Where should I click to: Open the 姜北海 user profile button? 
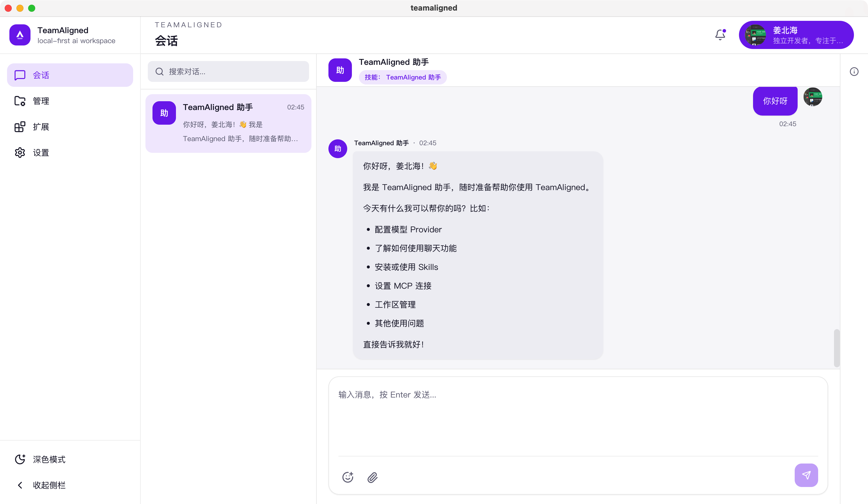click(796, 35)
